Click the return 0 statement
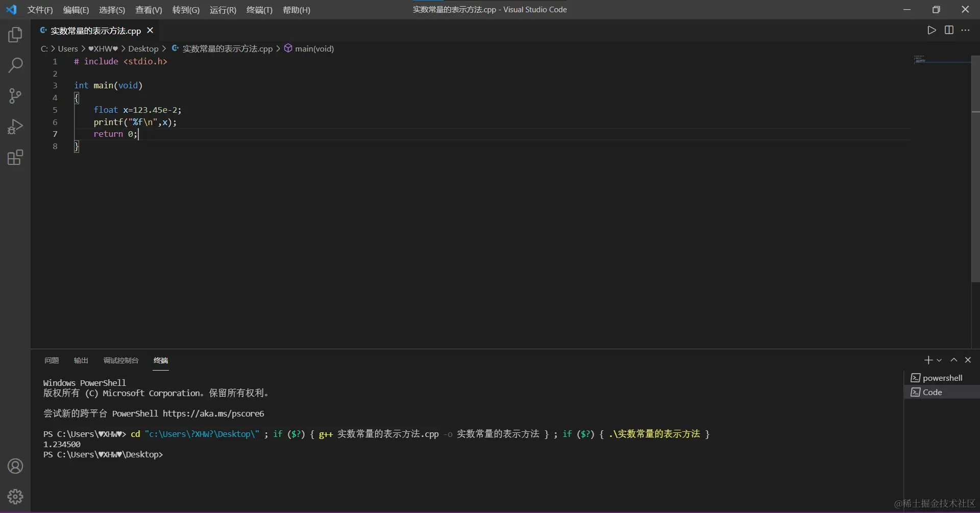The height and width of the screenshot is (513, 980). pos(115,134)
